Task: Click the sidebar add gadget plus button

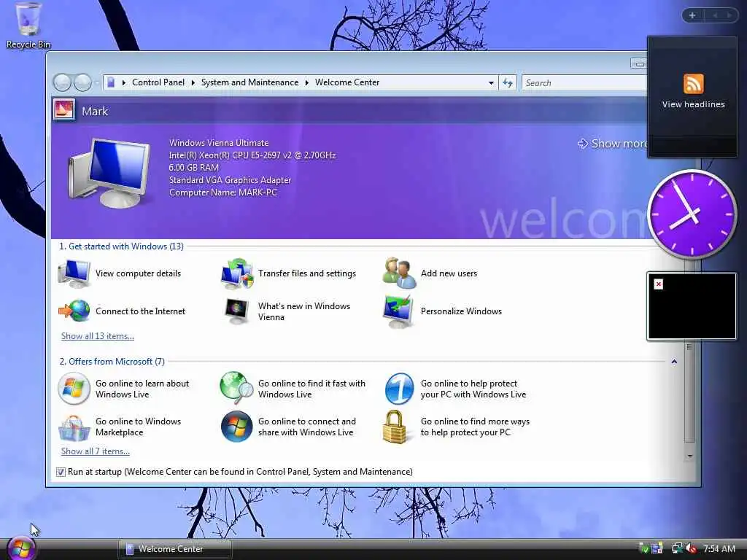Action: click(x=692, y=15)
